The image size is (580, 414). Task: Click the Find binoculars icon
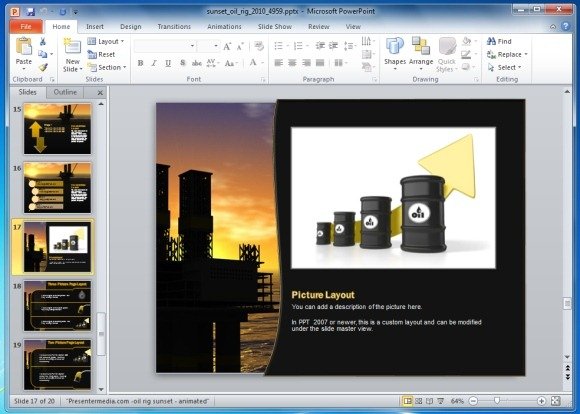click(x=491, y=41)
